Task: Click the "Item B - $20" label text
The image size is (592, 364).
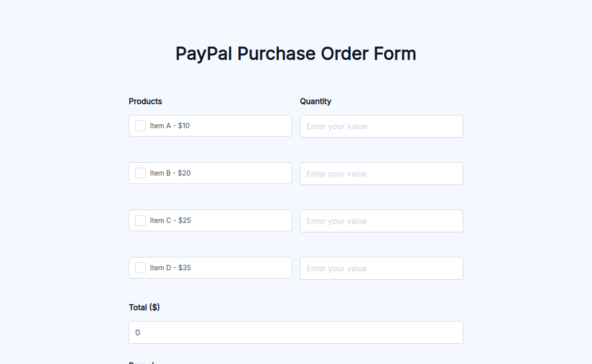Action: 169,173
